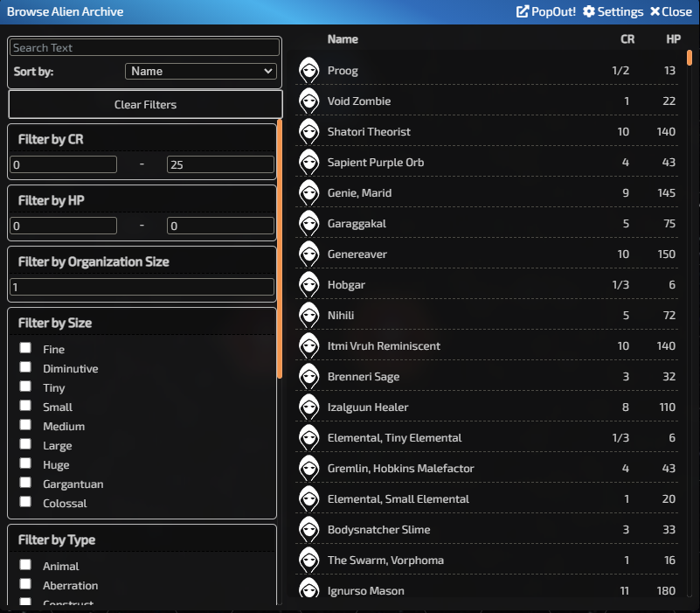The width and height of the screenshot is (700, 613).
Task: Toggle the Colossal size checkbox
Action: coord(25,503)
